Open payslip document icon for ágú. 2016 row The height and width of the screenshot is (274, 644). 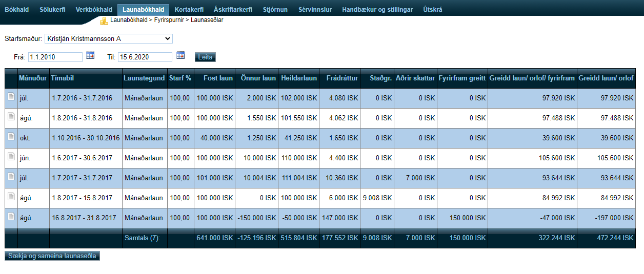(x=11, y=117)
